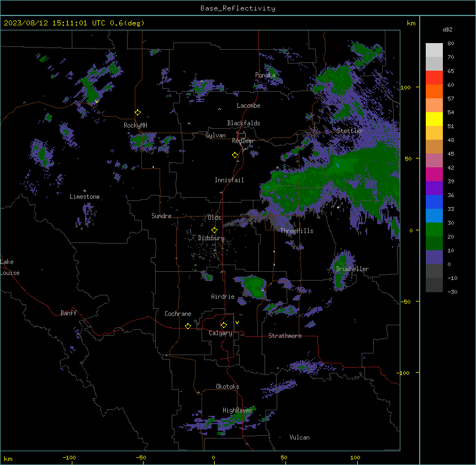Select the Calgary label

220,333
